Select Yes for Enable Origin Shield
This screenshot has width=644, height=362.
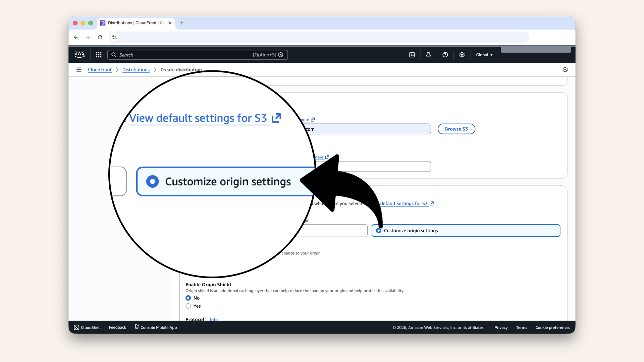click(x=188, y=306)
